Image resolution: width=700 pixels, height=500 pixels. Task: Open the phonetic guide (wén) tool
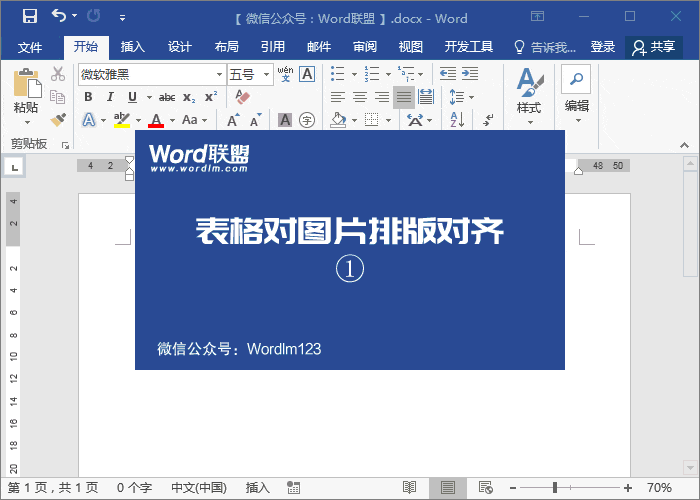point(285,74)
